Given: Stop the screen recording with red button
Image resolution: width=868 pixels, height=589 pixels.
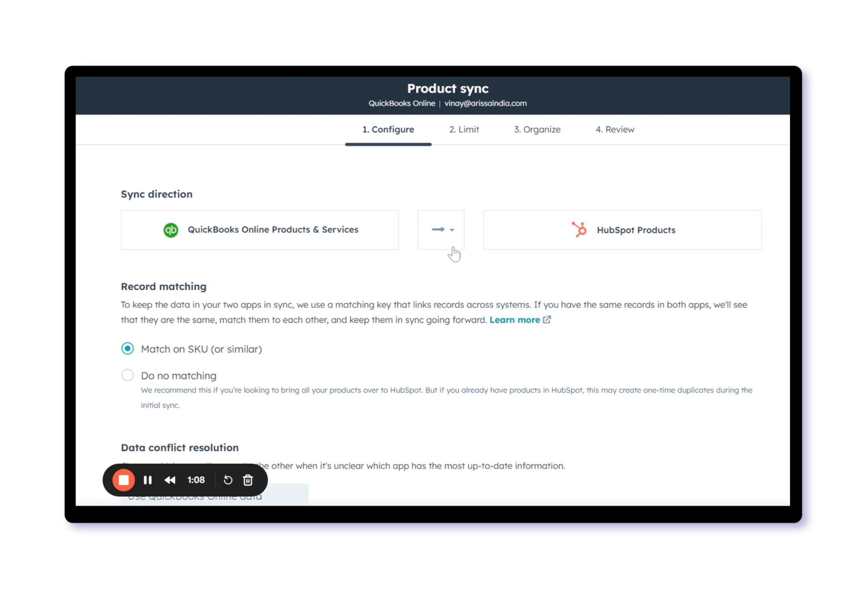Looking at the screenshot, I should click(x=123, y=480).
